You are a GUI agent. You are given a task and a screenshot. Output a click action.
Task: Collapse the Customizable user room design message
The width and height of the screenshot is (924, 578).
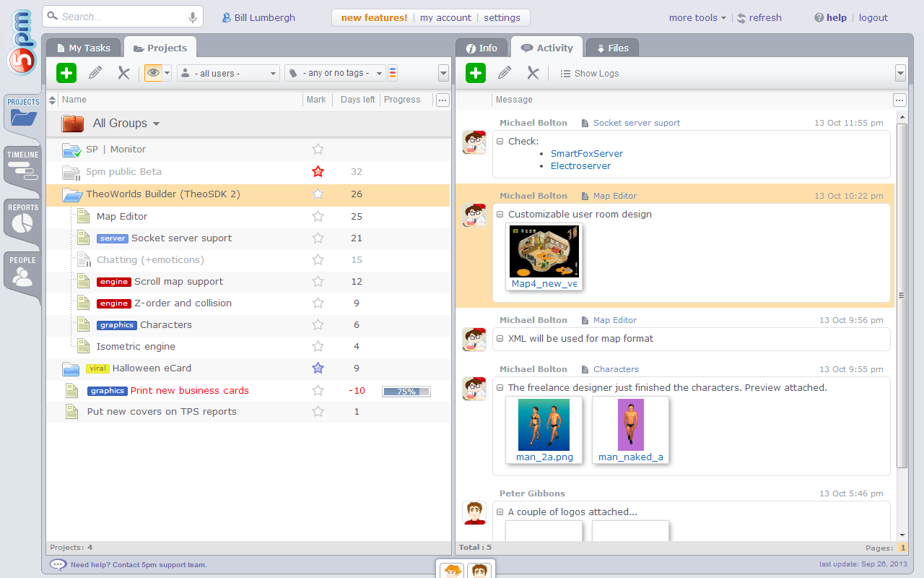(500, 214)
